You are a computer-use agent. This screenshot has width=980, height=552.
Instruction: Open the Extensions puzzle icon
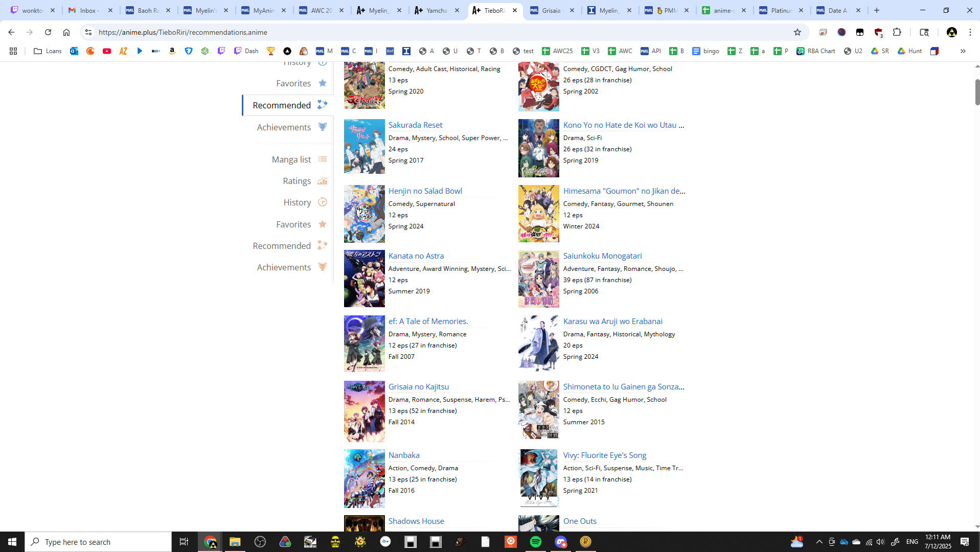[897, 32]
